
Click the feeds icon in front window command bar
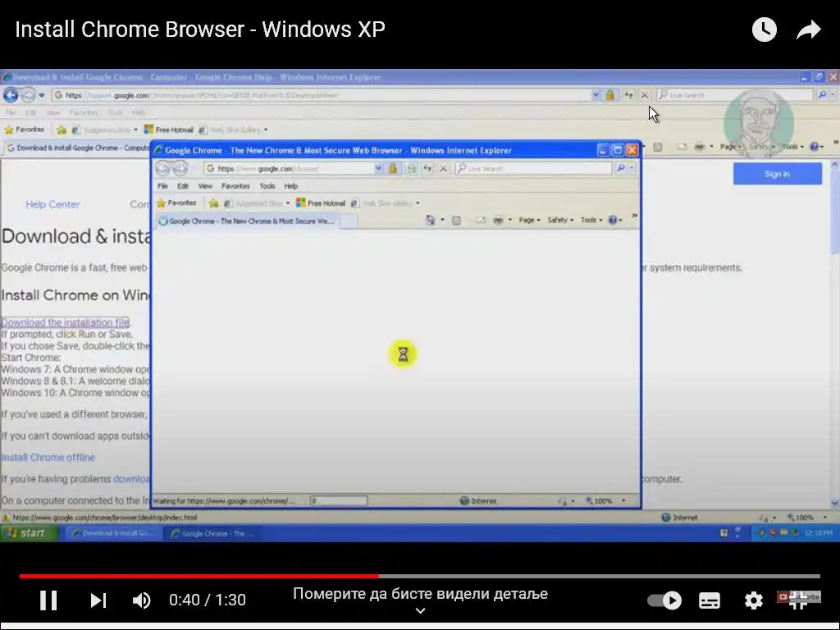click(x=456, y=220)
